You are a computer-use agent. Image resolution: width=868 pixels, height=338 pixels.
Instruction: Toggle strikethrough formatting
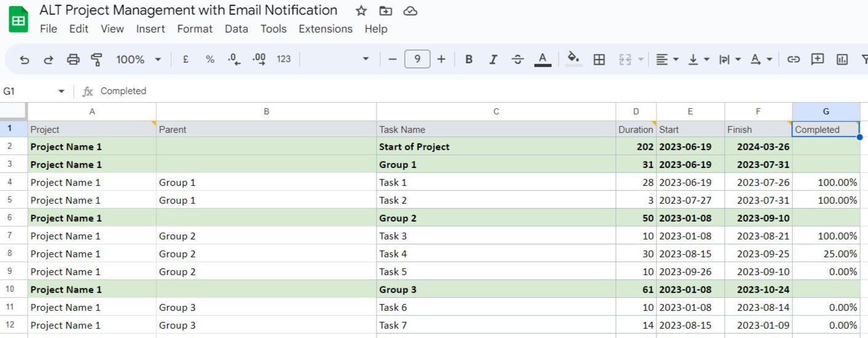518,60
